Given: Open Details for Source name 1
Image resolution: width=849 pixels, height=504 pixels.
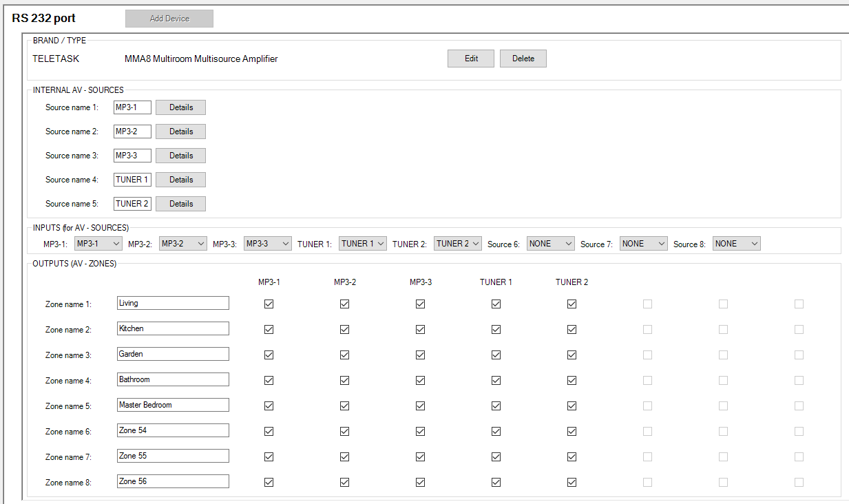Looking at the screenshot, I should pyautogui.click(x=180, y=107).
